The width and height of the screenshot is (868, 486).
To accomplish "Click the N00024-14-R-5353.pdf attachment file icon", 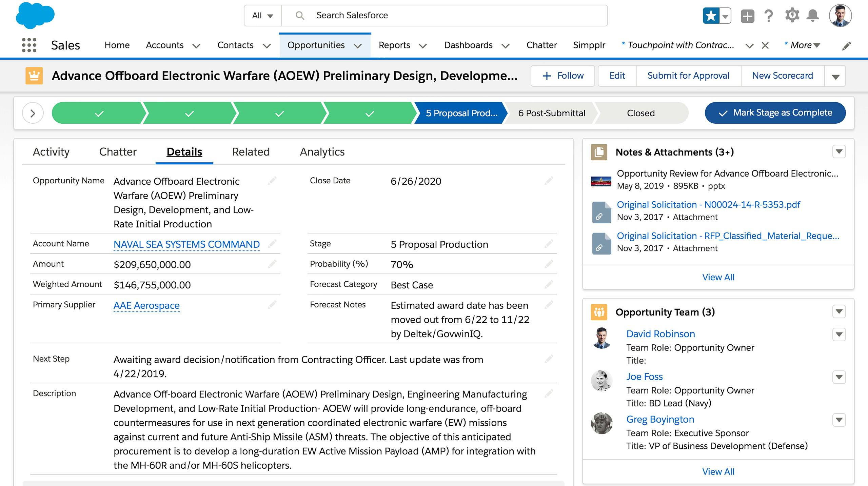I will click(x=601, y=212).
